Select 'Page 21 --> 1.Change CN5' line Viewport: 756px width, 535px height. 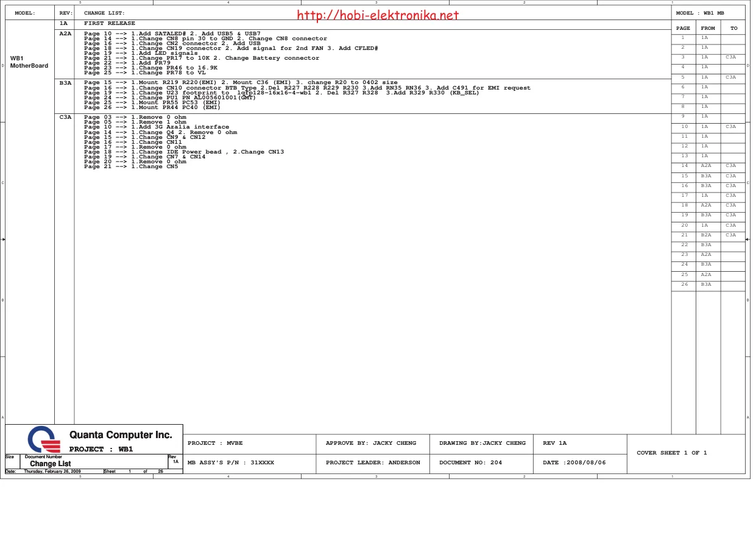[x=131, y=166]
